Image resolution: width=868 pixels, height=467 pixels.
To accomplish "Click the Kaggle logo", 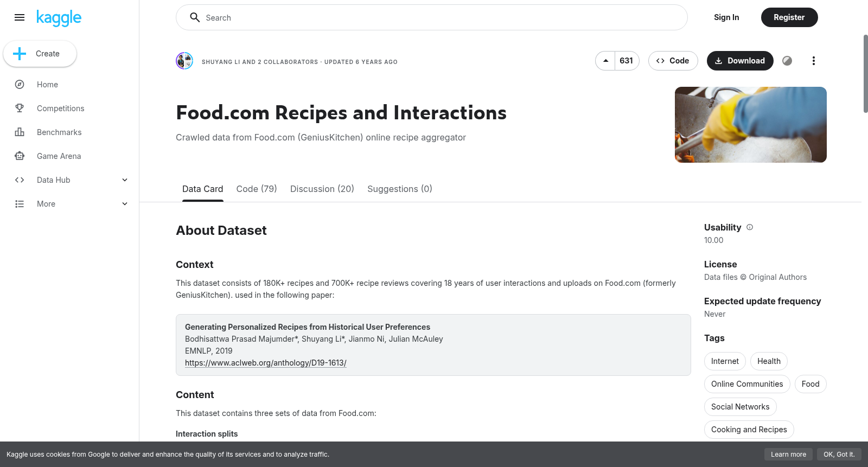I will pos(59,18).
